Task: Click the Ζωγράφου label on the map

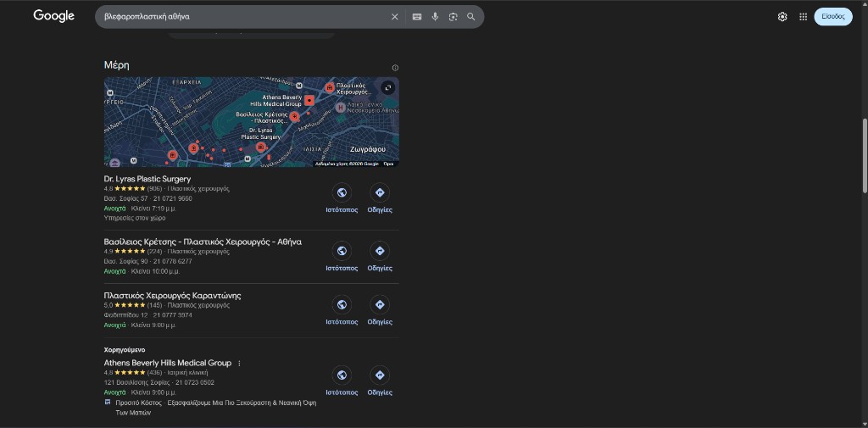Action: (368, 149)
